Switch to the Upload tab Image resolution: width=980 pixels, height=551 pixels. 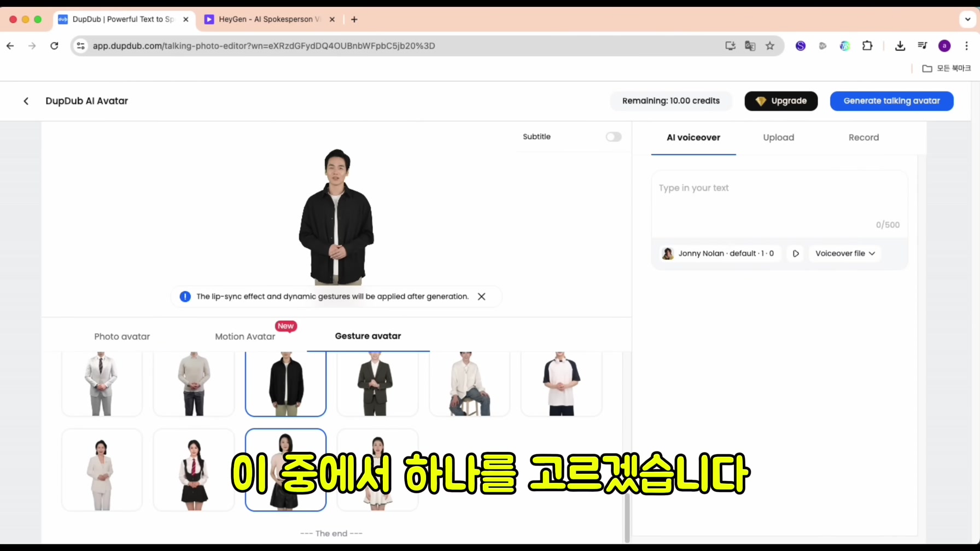(778, 137)
